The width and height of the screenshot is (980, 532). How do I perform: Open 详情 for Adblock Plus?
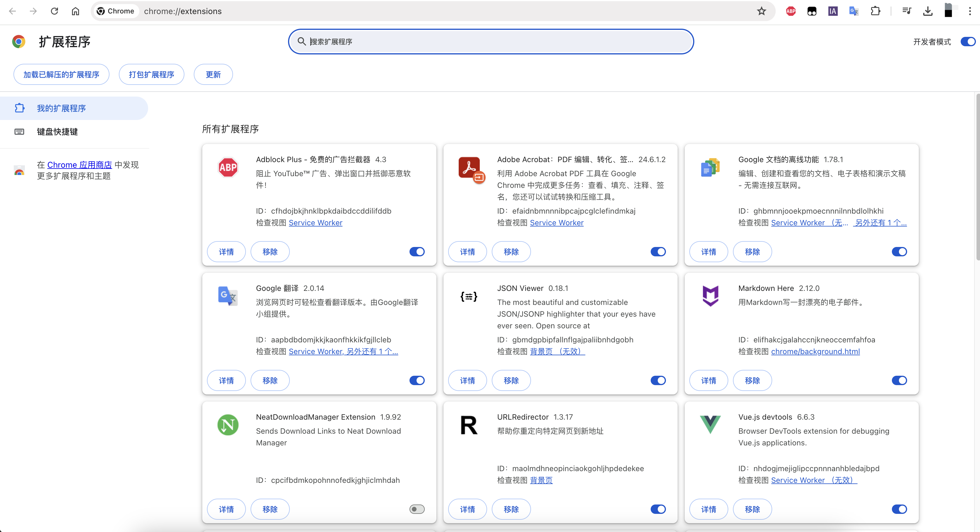[226, 252]
